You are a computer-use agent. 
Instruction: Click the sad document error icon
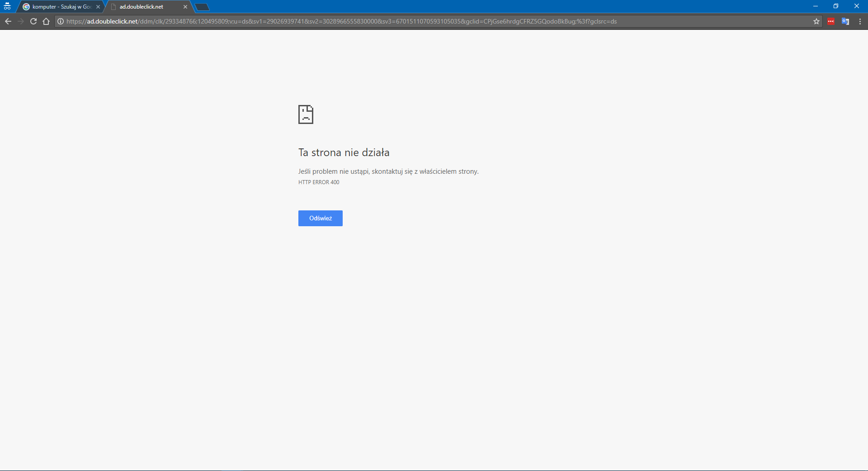click(x=305, y=114)
